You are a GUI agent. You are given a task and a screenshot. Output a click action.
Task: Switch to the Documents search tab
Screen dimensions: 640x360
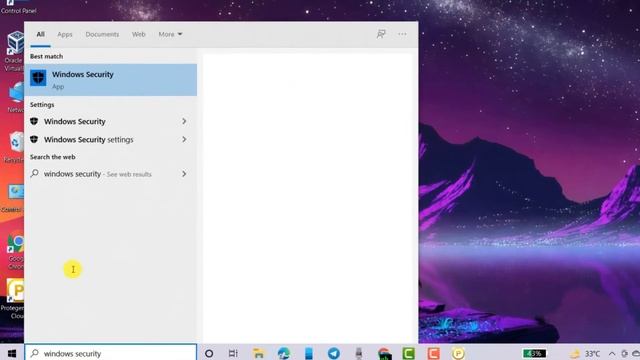pos(102,34)
